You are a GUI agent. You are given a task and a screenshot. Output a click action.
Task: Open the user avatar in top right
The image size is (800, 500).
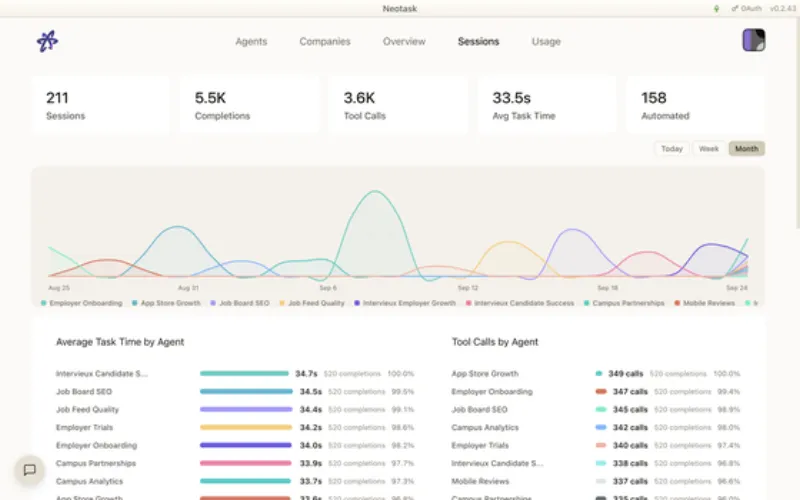[x=754, y=40]
